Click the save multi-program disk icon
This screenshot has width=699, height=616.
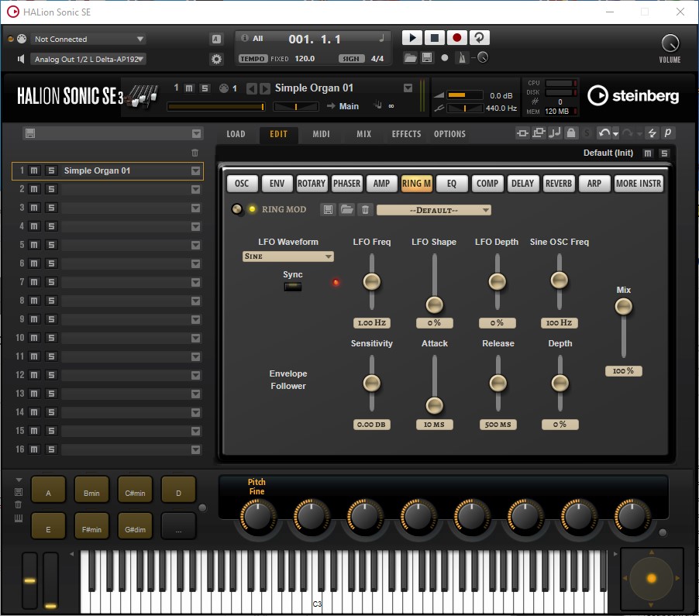point(30,133)
